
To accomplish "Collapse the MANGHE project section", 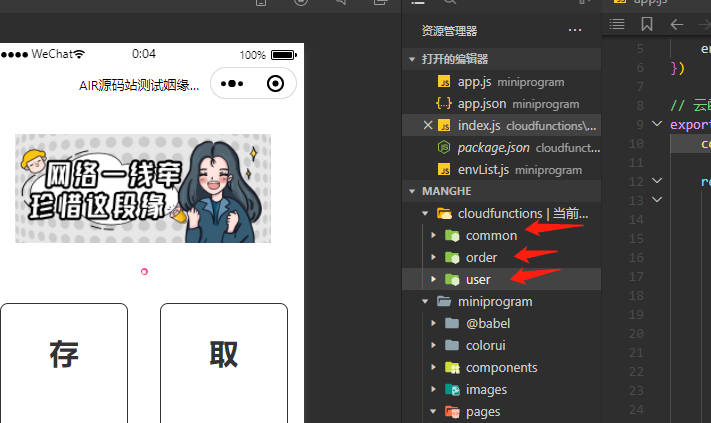I will 412,191.
